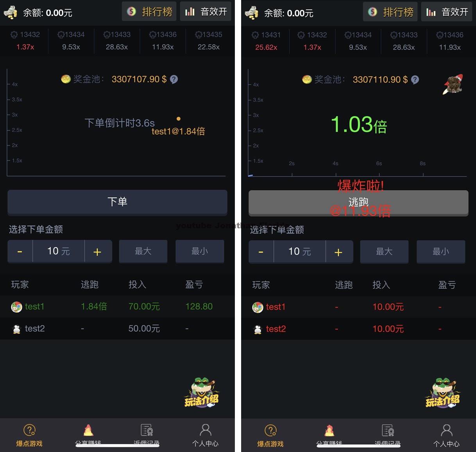Increase bet amount with plus on right screen

tap(339, 252)
